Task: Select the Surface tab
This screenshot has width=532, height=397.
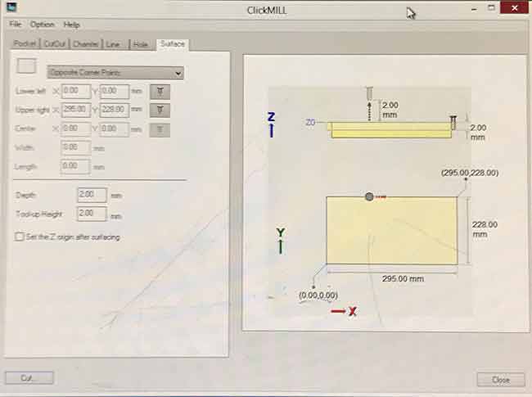Action: [173, 43]
